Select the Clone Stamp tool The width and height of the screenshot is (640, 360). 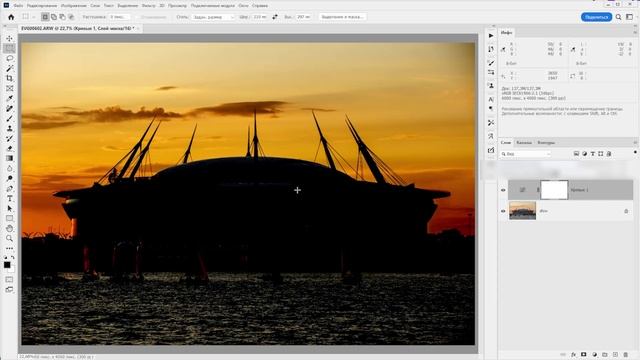pyautogui.click(x=9, y=129)
